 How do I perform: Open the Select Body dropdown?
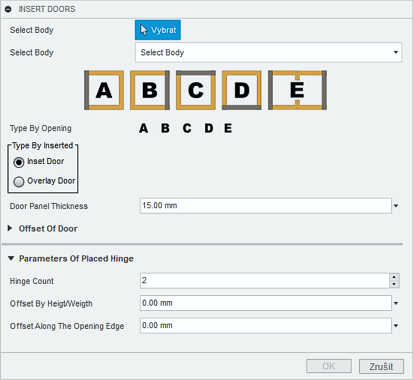coord(268,52)
